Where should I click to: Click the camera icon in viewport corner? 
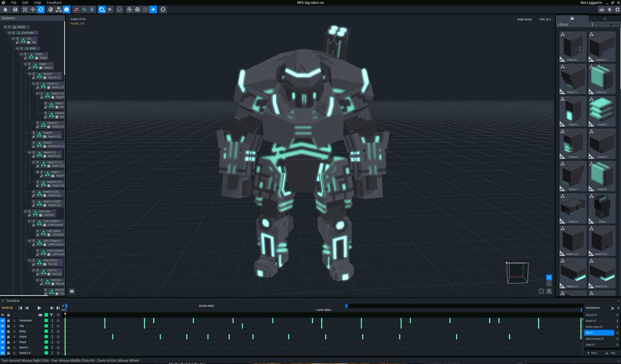pyautogui.click(x=72, y=291)
